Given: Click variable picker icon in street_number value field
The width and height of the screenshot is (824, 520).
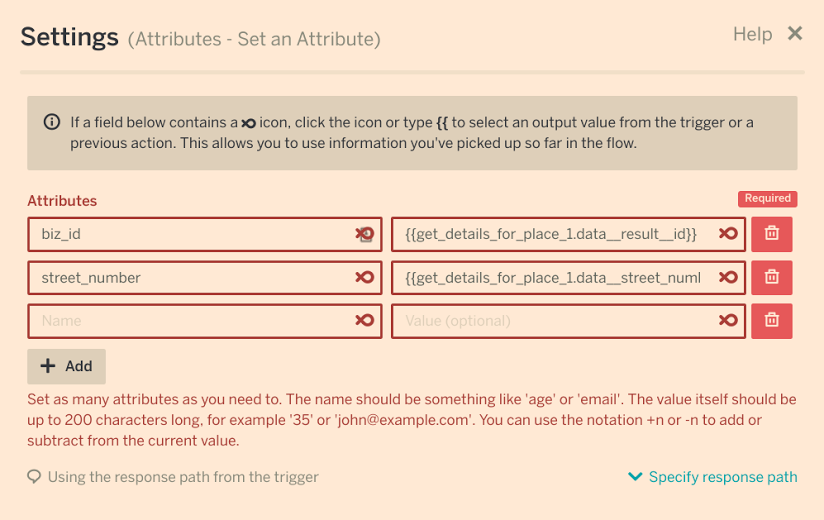Looking at the screenshot, I should [729, 277].
